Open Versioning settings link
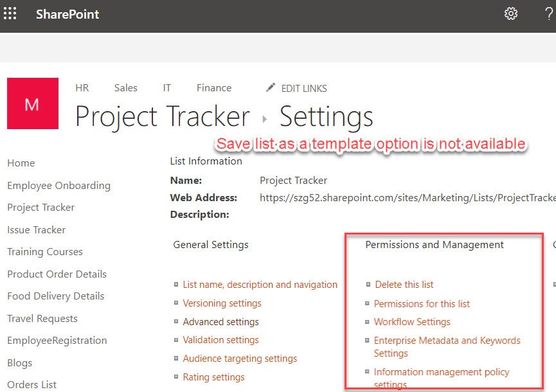Image resolution: width=556 pixels, height=392 pixels. point(222,303)
